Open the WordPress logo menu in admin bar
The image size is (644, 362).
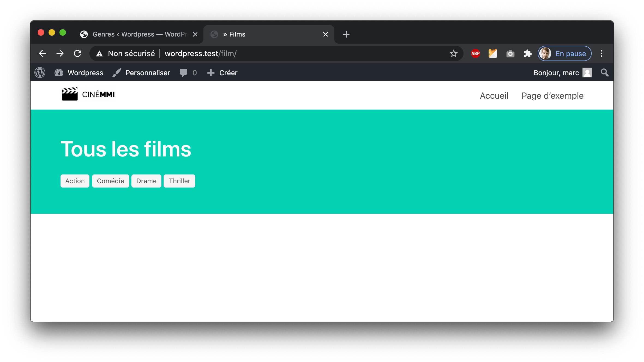coord(40,73)
